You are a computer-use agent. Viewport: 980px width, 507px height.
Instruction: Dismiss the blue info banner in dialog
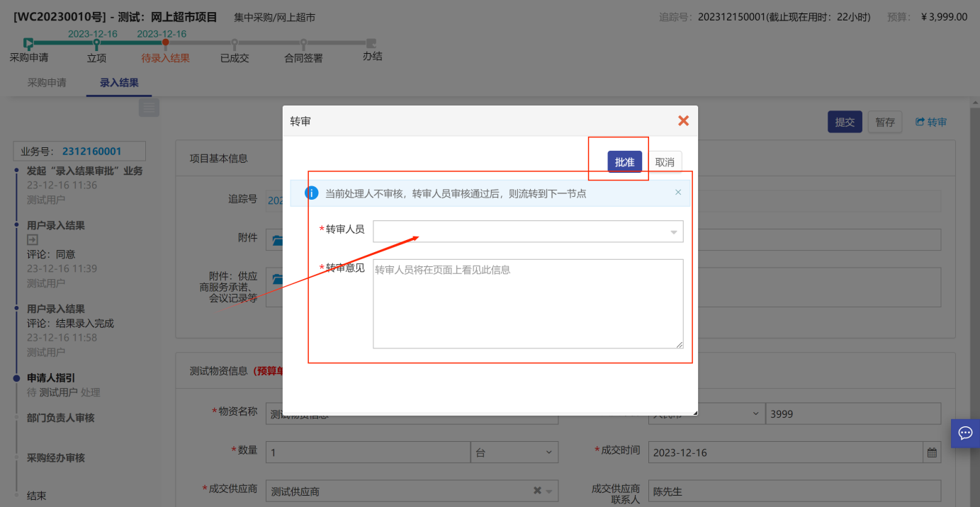678,193
